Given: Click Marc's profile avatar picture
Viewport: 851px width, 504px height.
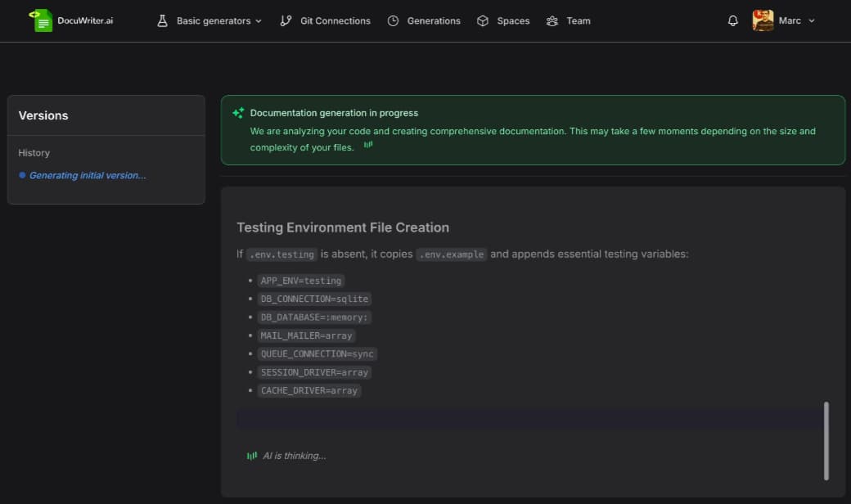Looking at the screenshot, I should 763,20.
